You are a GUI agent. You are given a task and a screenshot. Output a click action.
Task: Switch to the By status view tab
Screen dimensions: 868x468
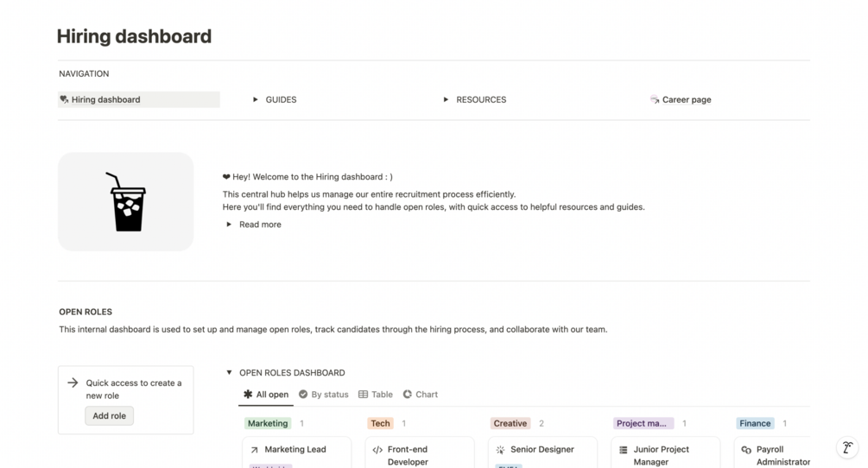324,395
